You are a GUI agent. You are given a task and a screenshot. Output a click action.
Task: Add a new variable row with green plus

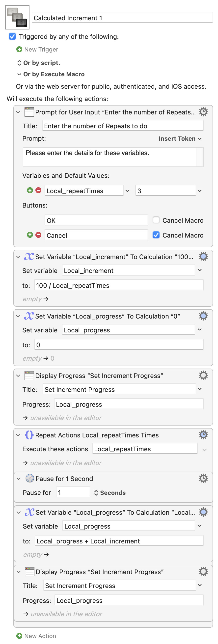point(30,190)
